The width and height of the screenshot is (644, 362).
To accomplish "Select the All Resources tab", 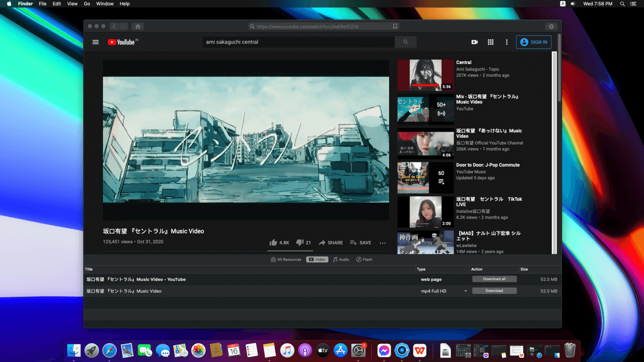I will pos(286,259).
